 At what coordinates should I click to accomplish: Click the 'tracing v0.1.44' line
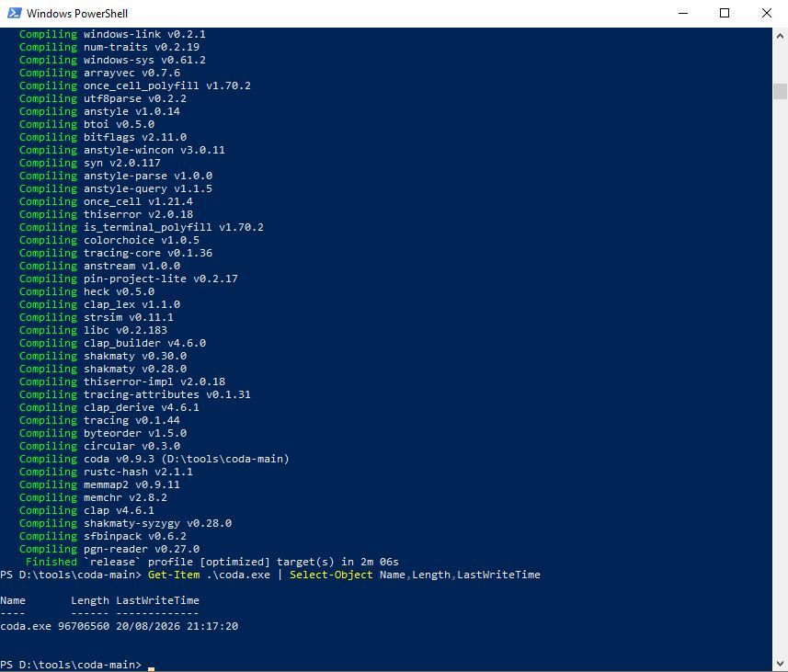[x=99, y=420]
